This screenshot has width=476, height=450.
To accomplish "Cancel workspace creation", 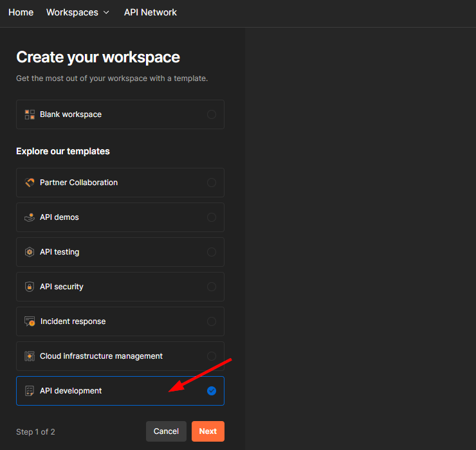I will tap(166, 431).
